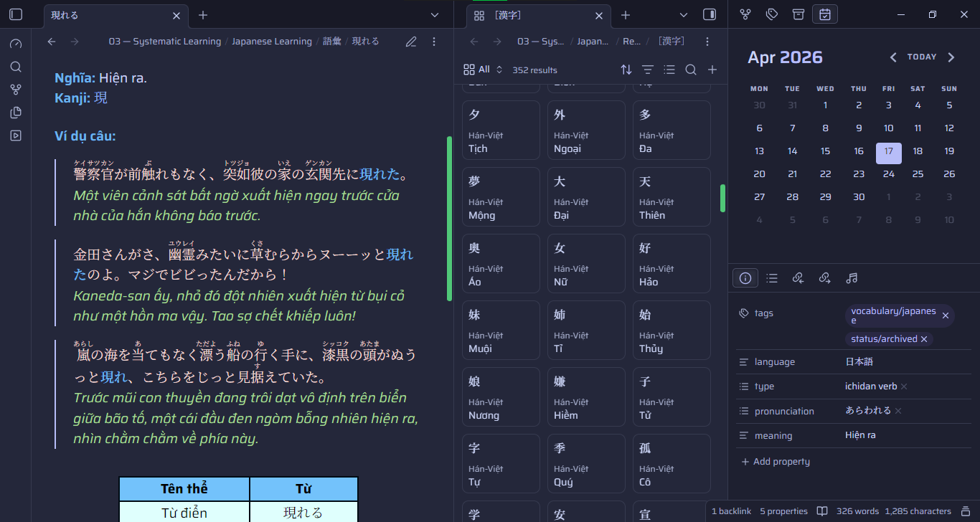980x522 pixels.
Task: Edit the language property value 日本語
Action: click(908, 362)
